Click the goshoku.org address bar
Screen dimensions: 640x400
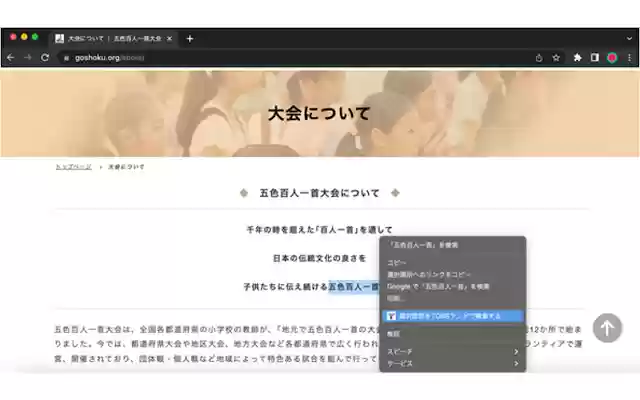click(x=294, y=58)
